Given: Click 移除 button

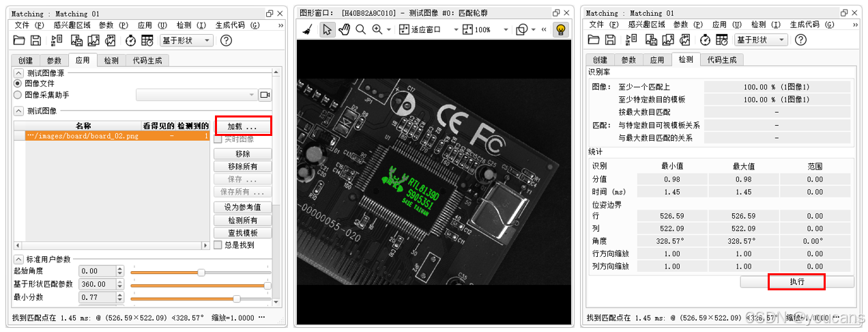Looking at the screenshot, I should point(242,154).
